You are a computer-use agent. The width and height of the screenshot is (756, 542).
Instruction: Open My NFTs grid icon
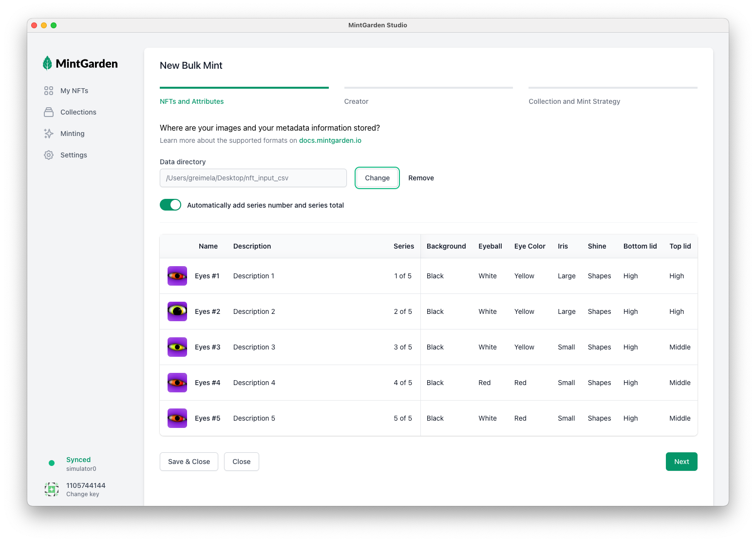[49, 91]
